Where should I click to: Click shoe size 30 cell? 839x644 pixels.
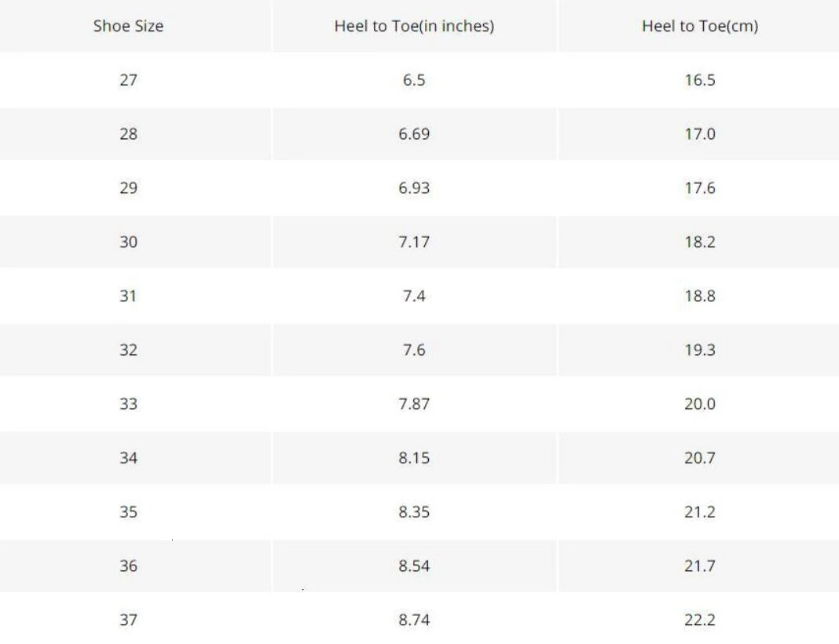tap(128, 242)
